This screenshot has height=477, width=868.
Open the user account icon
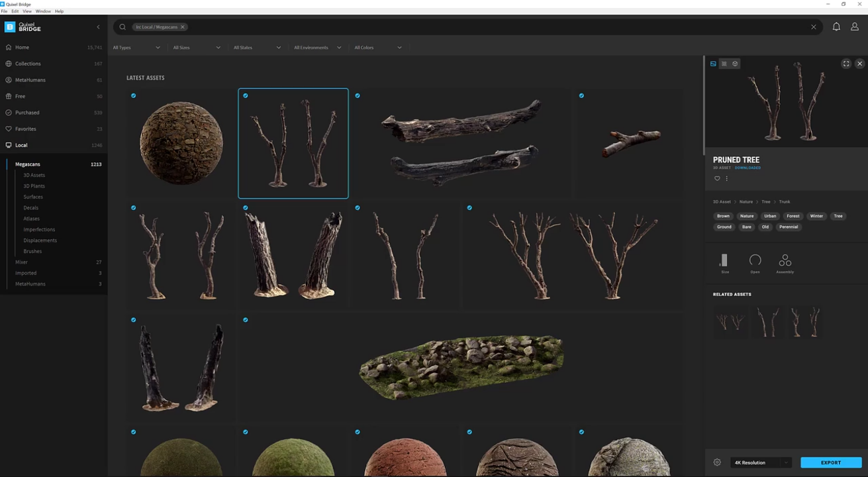tap(855, 27)
